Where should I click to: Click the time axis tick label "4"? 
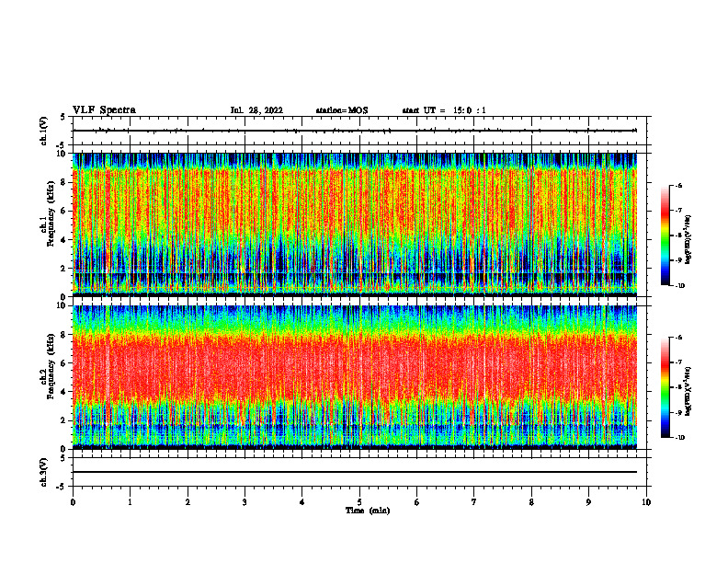click(302, 502)
